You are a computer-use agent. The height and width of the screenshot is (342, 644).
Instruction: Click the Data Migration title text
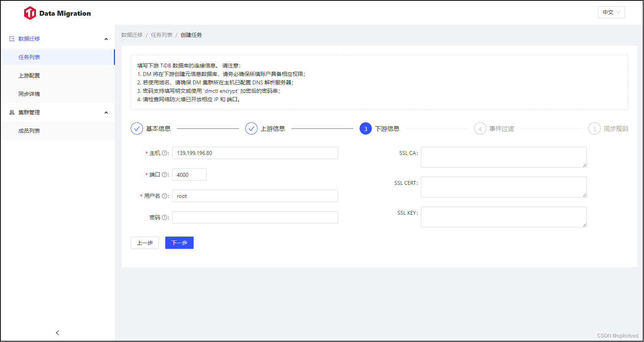pyautogui.click(x=65, y=13)
